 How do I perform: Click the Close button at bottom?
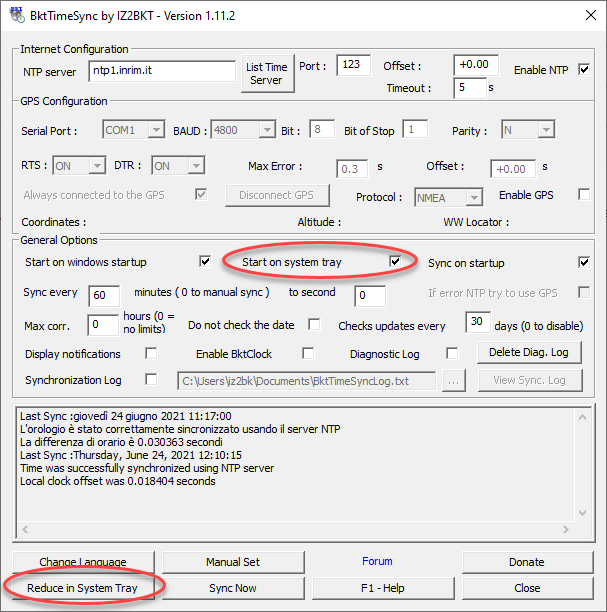click(x=527, y=588)
